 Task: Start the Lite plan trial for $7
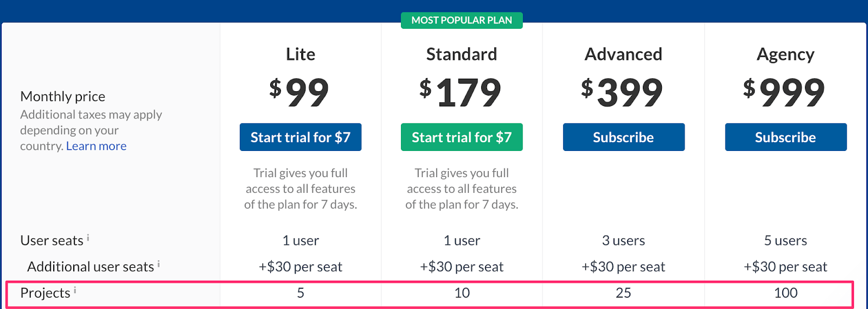click(301, 137)
